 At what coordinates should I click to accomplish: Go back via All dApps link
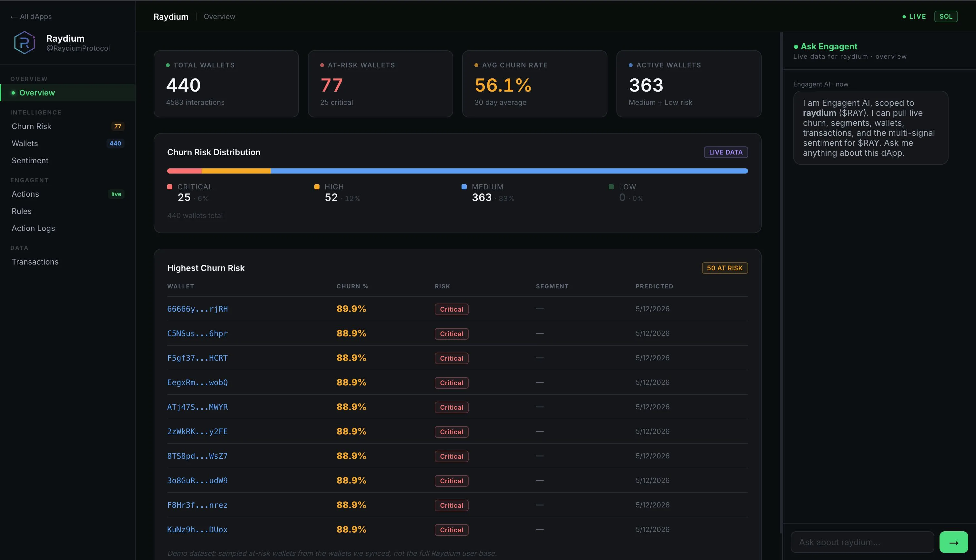coord(31,16)
